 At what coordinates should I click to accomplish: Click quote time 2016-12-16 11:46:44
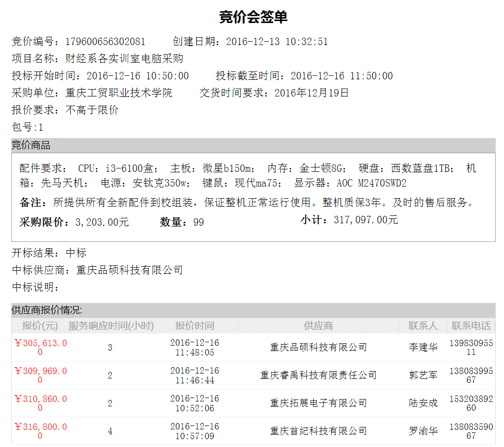point(195,376)
